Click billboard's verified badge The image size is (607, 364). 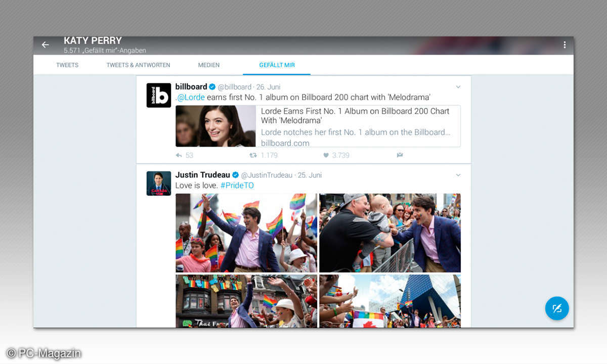coord(212,87)
